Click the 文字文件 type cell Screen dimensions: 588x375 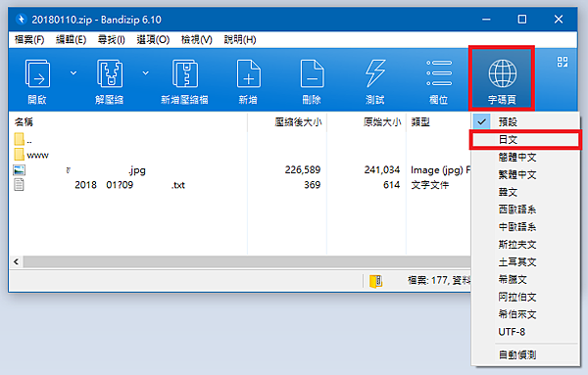pyautogui.click(x=430, y=185)
